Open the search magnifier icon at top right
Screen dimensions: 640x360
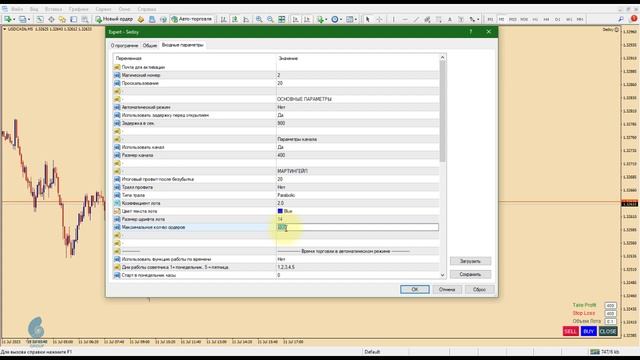[x=621, y=19]
